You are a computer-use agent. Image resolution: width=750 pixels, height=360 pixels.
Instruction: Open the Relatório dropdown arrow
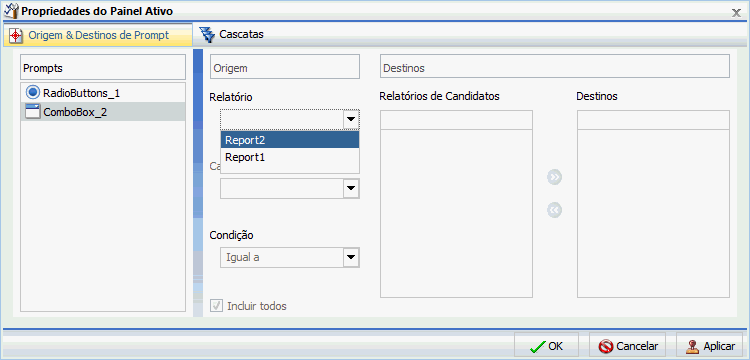click(x=352, y=120)
